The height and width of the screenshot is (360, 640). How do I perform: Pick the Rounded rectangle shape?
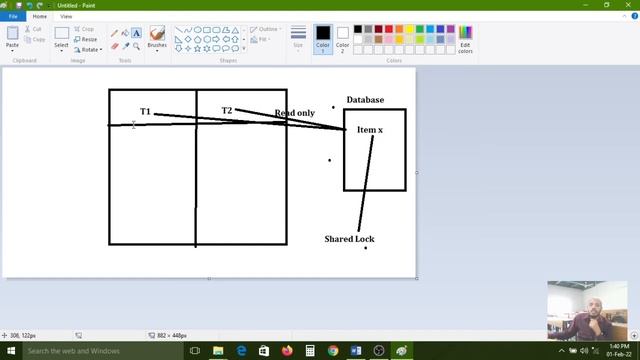[216, 30]
